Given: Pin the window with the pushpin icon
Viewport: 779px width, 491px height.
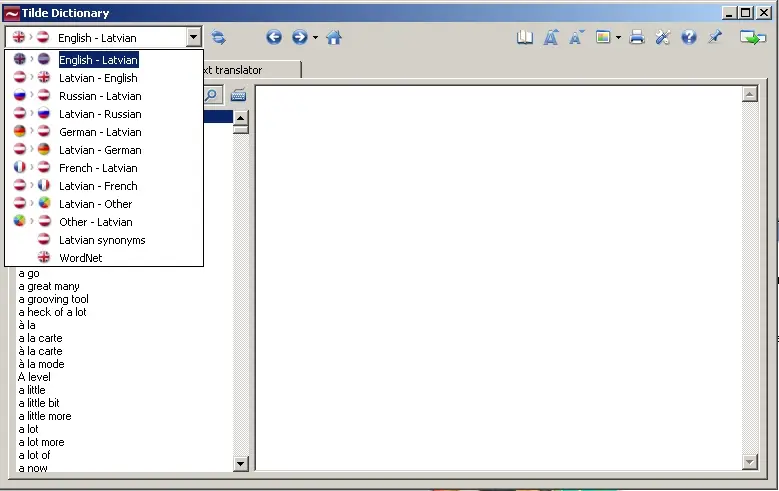Looking at the screenshot, I should coord(715,37).
